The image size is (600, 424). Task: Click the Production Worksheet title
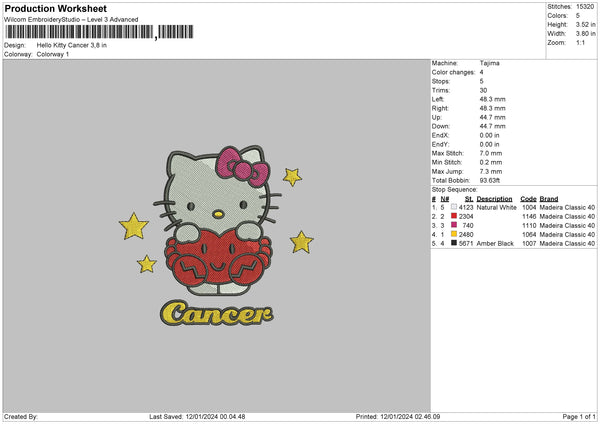[x=53, y=8]
